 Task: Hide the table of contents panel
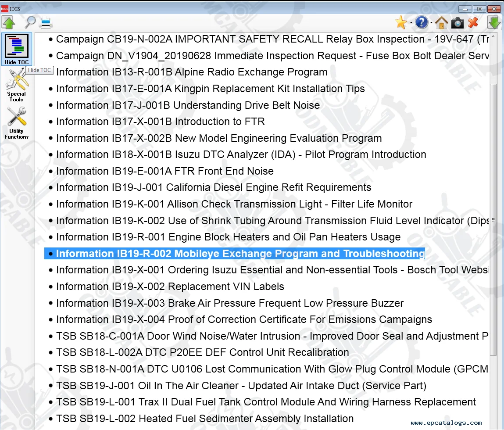click(x=17, y=49)
